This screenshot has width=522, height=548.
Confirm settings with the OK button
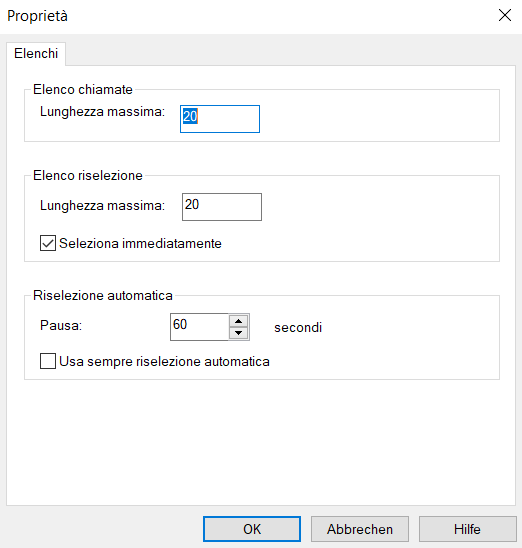tap(252, 529)
